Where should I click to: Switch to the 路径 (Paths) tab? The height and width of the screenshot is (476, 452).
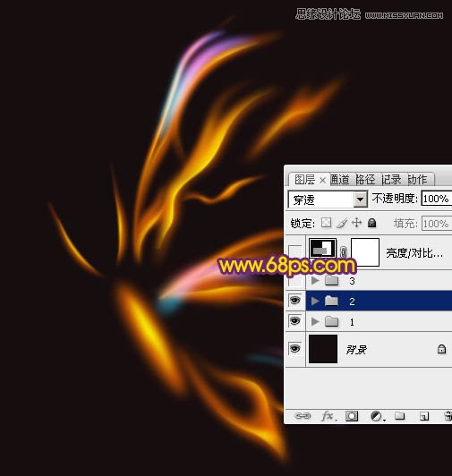point(365,180)
